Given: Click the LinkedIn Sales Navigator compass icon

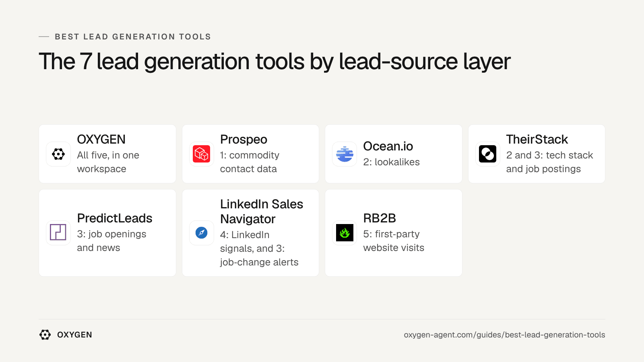Looking at the screenshot, I should coord(202,233).
